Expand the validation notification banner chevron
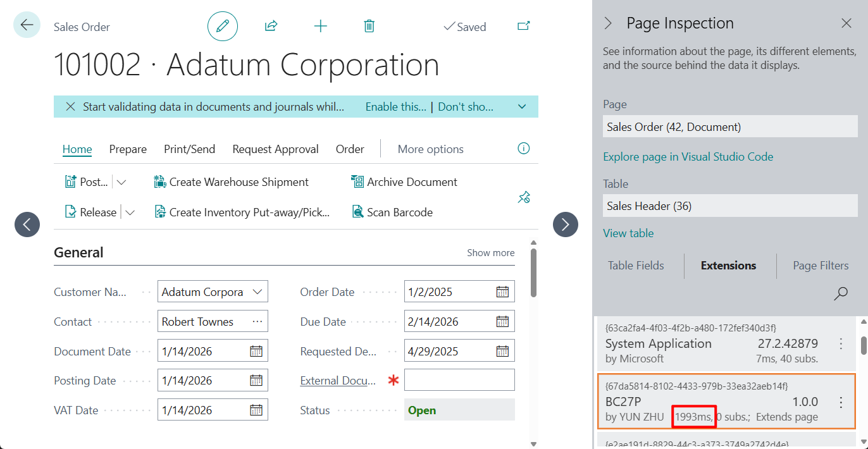Viewport: 868px width, 449px height. pos(522,106)
